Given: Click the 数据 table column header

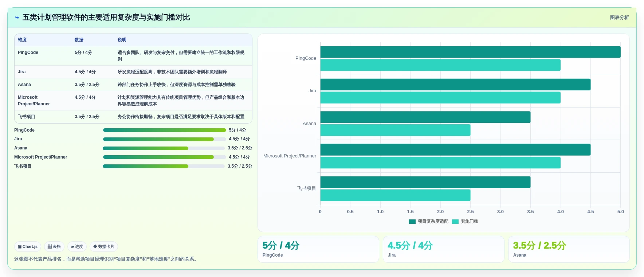Looking at the screenshot, I should (x=79, y=40).
